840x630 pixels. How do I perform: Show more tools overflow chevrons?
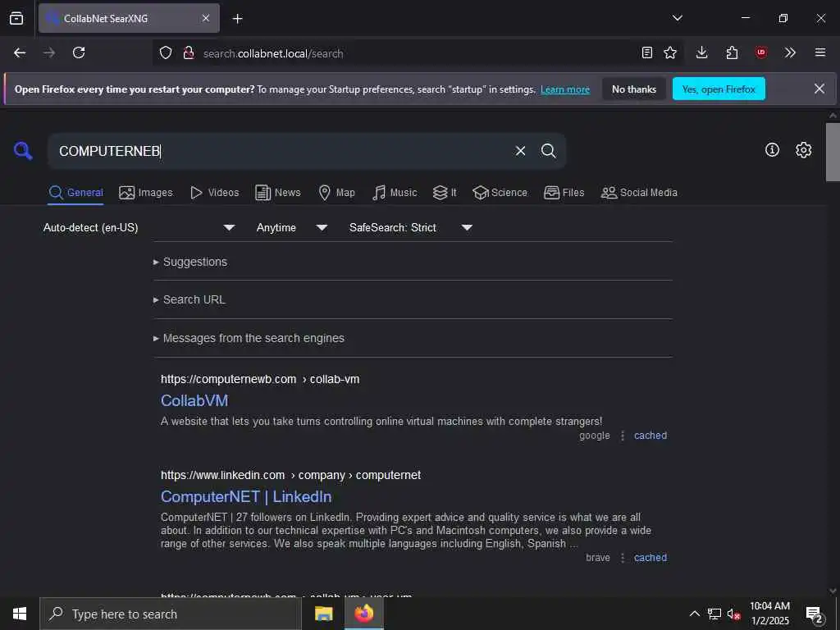click(790, 52)
